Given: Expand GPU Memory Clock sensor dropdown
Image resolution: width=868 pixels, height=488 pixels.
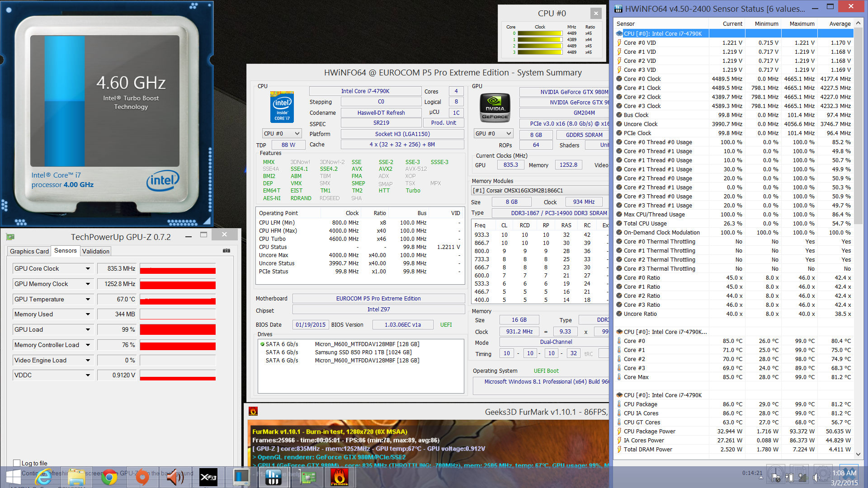Looking at the screenshot, I should coord(88,284).
